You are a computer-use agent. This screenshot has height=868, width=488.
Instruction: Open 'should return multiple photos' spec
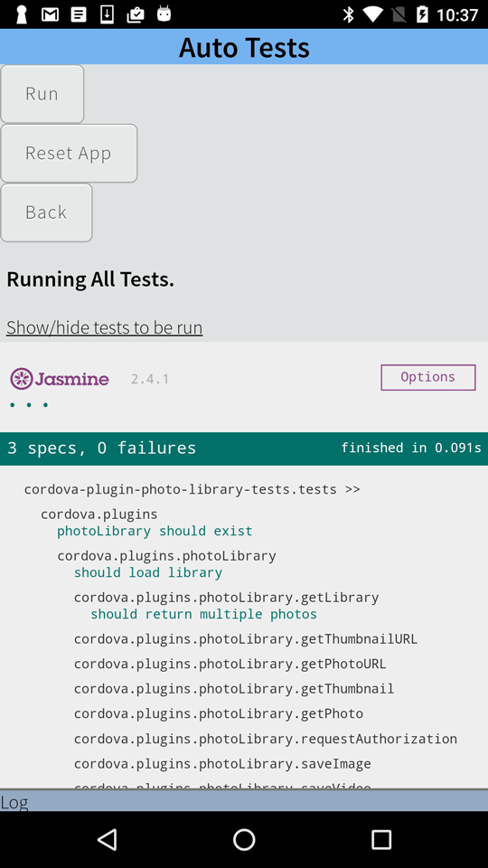click(x=203, y=614)
